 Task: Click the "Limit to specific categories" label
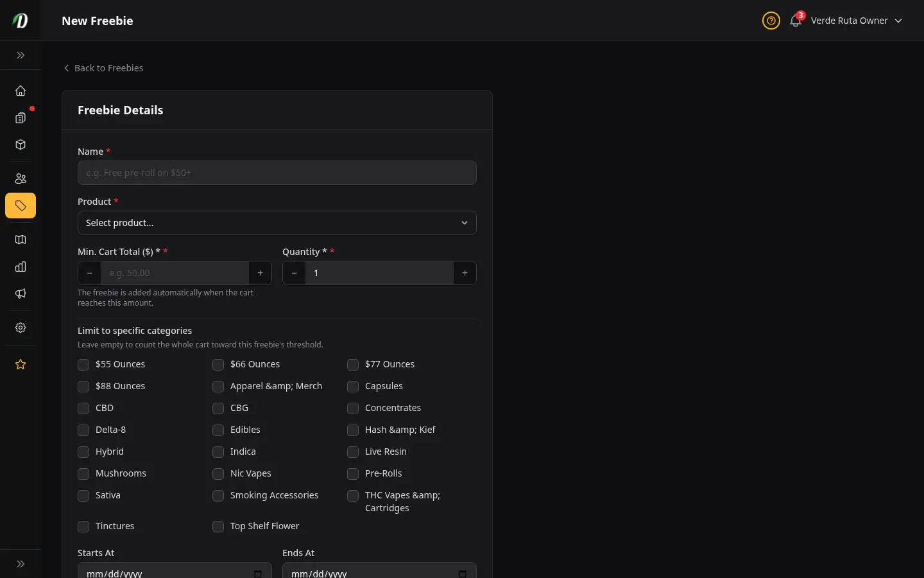coord(135,331)
